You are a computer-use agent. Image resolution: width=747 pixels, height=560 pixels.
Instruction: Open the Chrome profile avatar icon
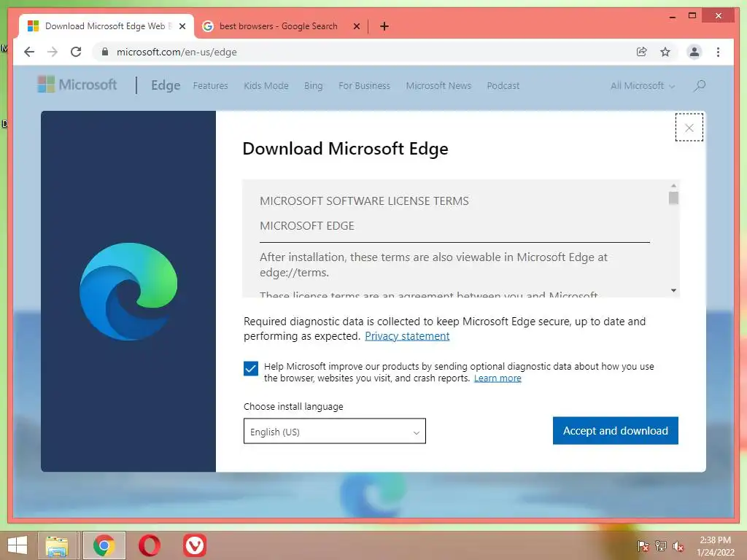(694, 52)
